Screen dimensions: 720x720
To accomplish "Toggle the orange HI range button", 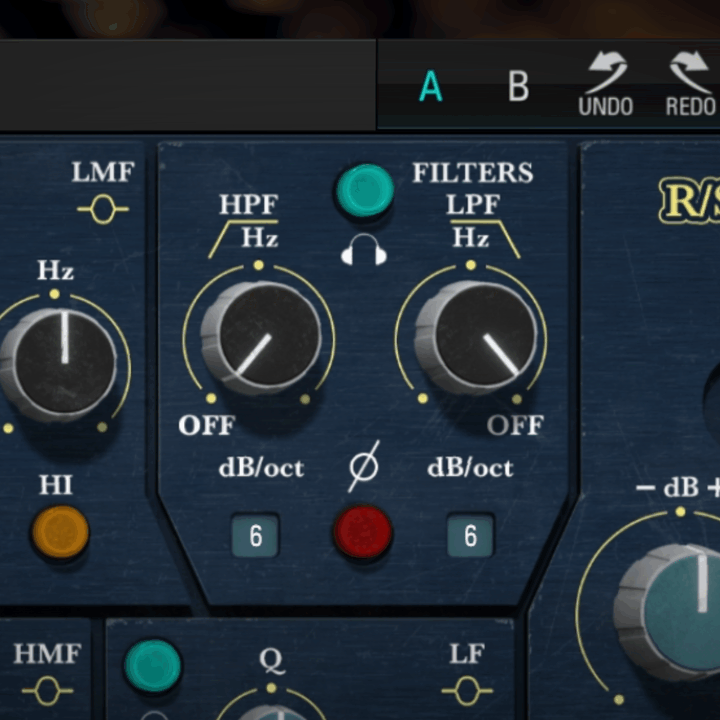I will coord(60,531).
